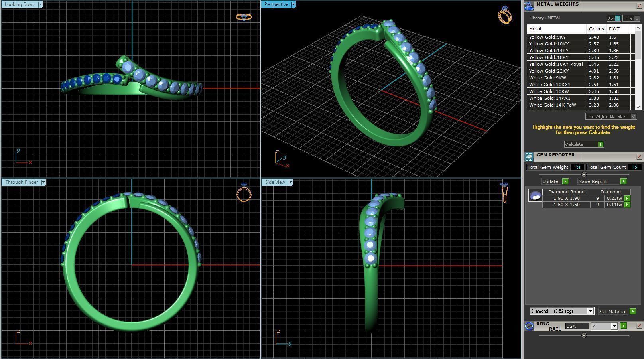Close the Ring Rail panel

click(x=639, y=326)
